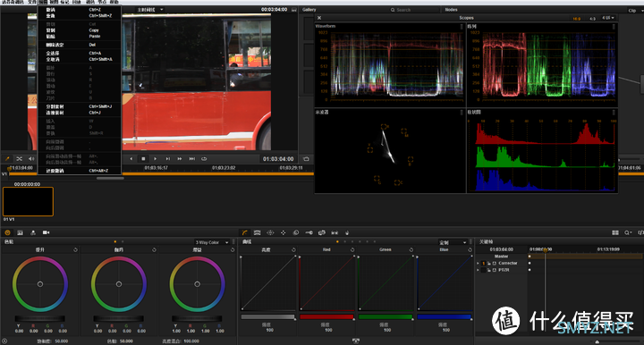This screenshot has width=644, height=345.
Task: Choose the Undo entry with Ctrl+Z
Action: [x=80, y=10]
